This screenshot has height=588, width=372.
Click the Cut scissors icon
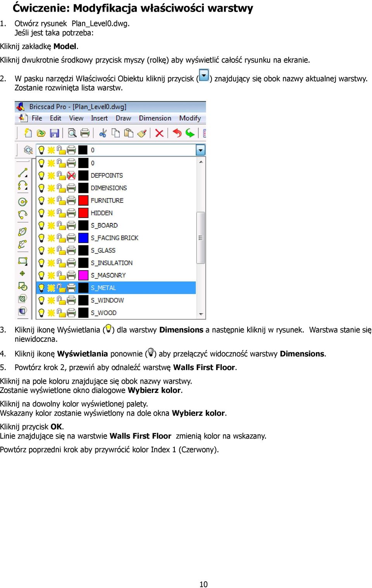(x=103, y=133)
